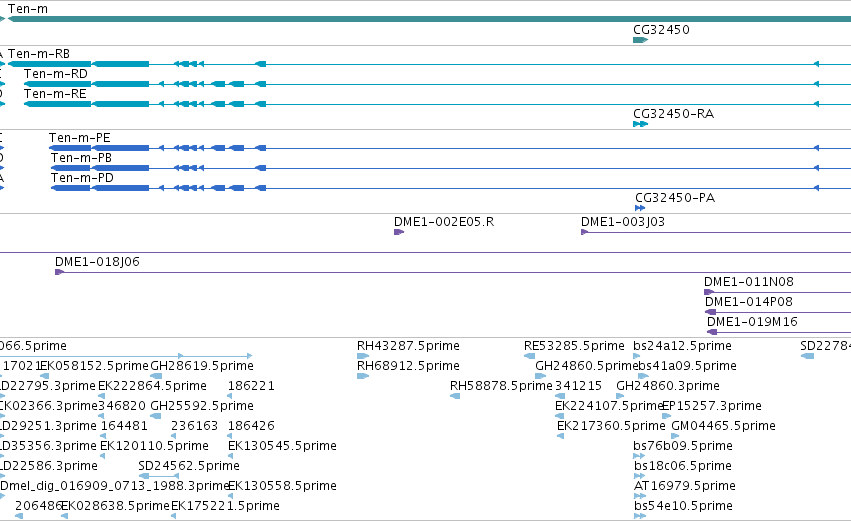Click the bs41a09.5prime EST label
The width and height of the screenshot is (851, 521).
[686, 366]
